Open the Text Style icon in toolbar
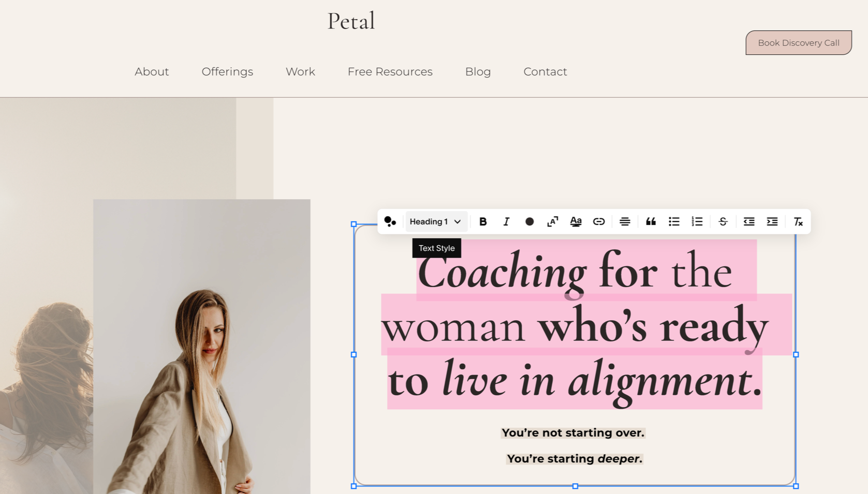The image size is (868, 494). 390,222
